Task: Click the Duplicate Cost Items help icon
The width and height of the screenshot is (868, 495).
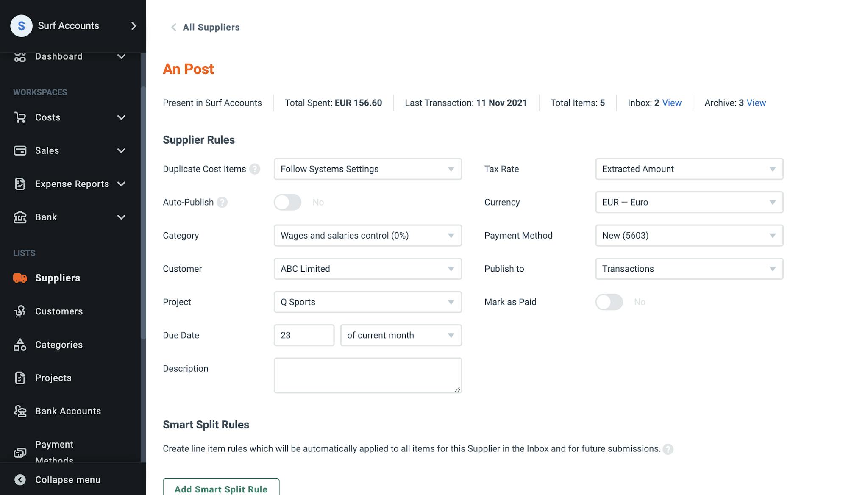Action: pos(255,169)
